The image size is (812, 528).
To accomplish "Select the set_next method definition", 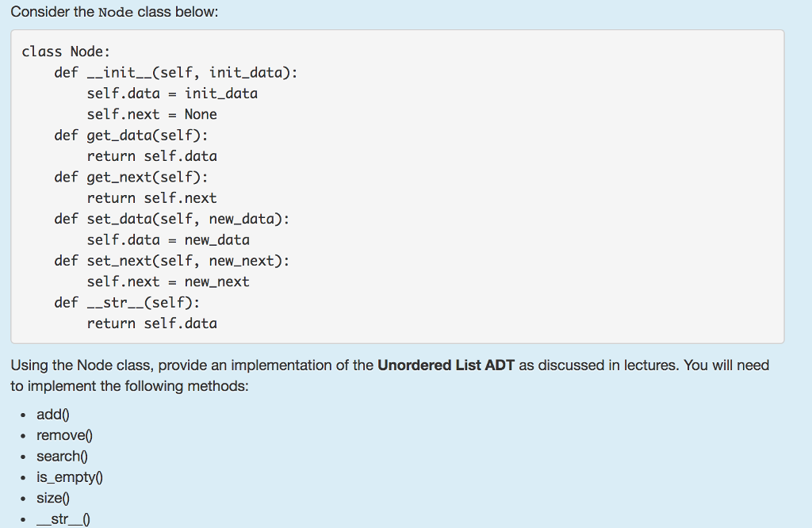I will point(170,260).
